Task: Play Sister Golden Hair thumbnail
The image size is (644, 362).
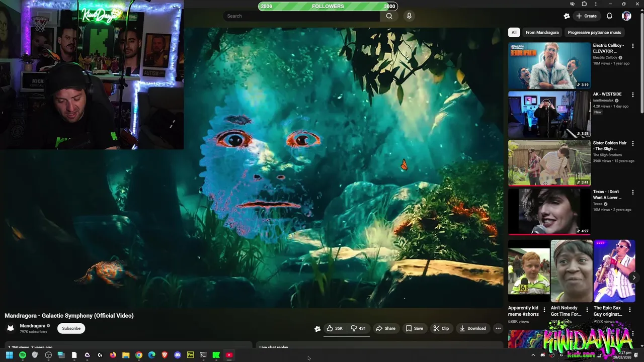Action: pyautogui.click(x=549, y=163)
